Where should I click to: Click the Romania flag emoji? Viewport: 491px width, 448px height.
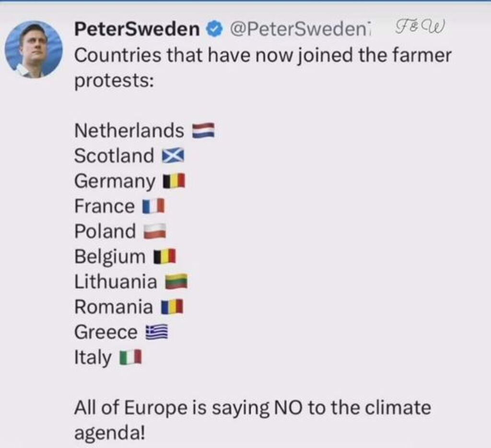172,307
